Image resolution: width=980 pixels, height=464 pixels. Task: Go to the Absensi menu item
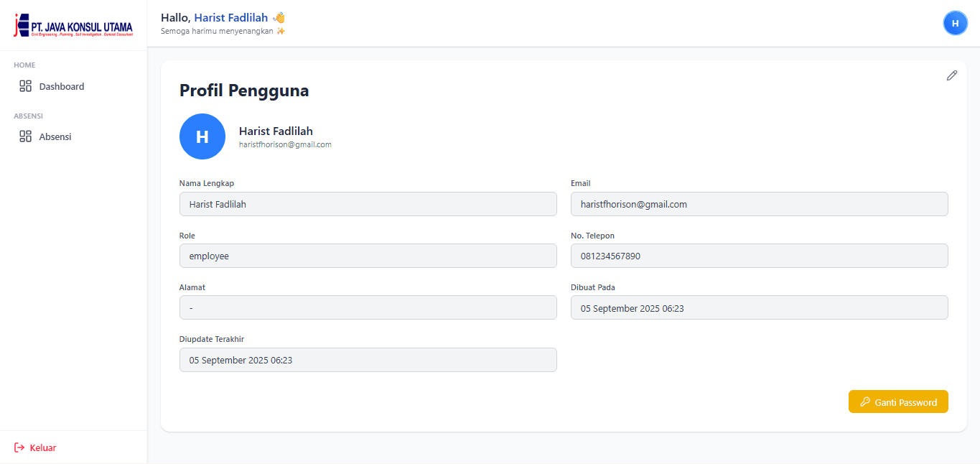(55, 136)
